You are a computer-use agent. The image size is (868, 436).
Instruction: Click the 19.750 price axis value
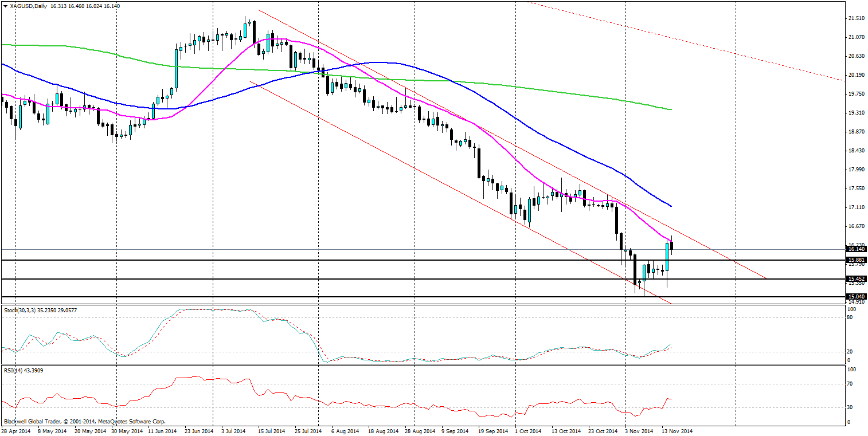pyautogui.click(x=857, y=94)
